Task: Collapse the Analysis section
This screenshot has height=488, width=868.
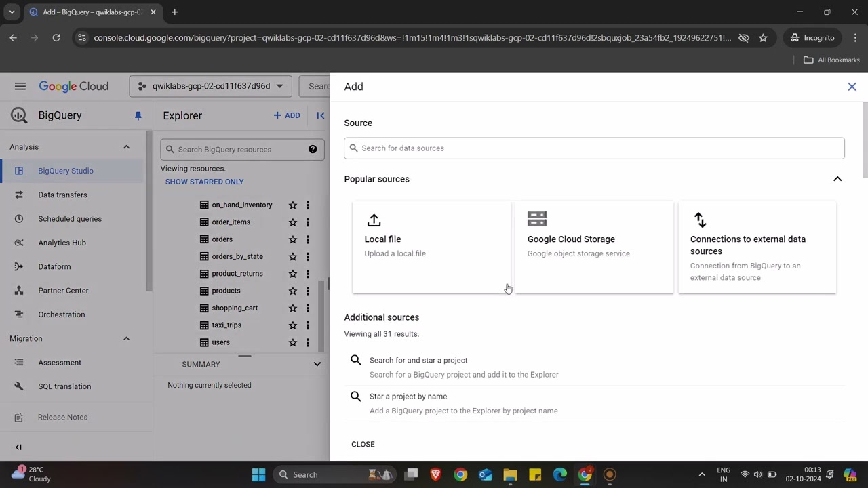Action: pos(126,147)
